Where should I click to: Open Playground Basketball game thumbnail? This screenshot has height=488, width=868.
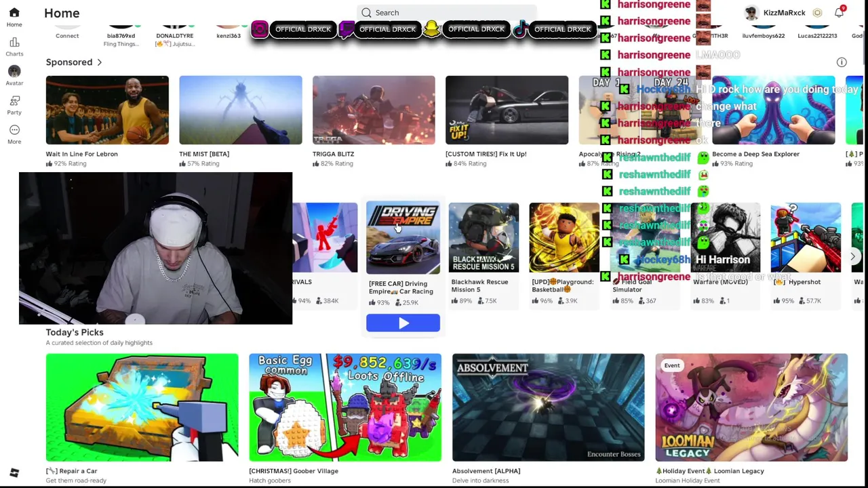(564, 238)
